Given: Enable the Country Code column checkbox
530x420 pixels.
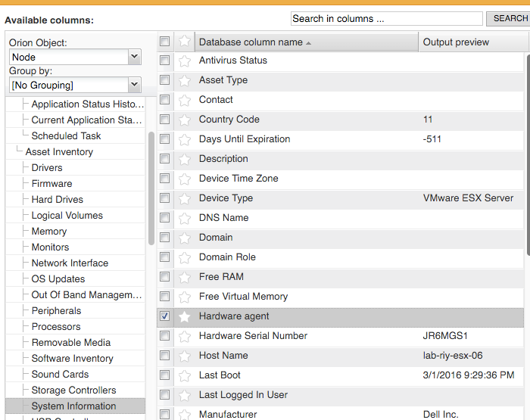Looking at the screenshot, I should point(164,120).
